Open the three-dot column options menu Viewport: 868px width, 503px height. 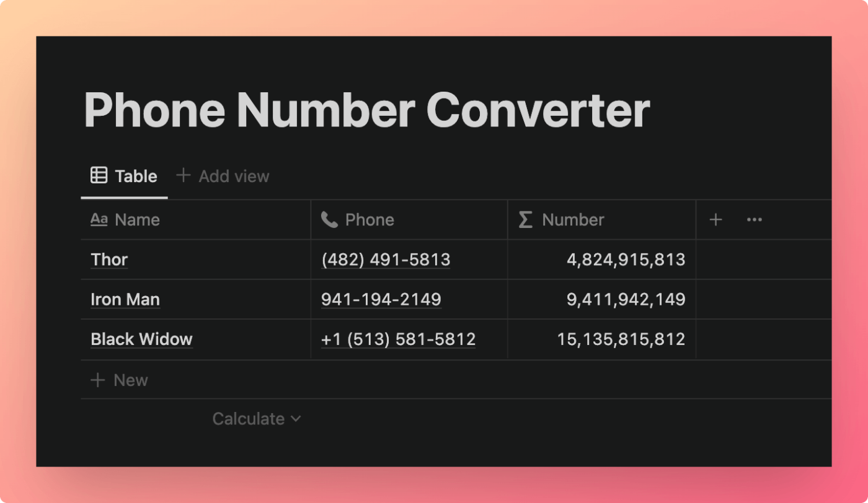(x=754, y=220)
